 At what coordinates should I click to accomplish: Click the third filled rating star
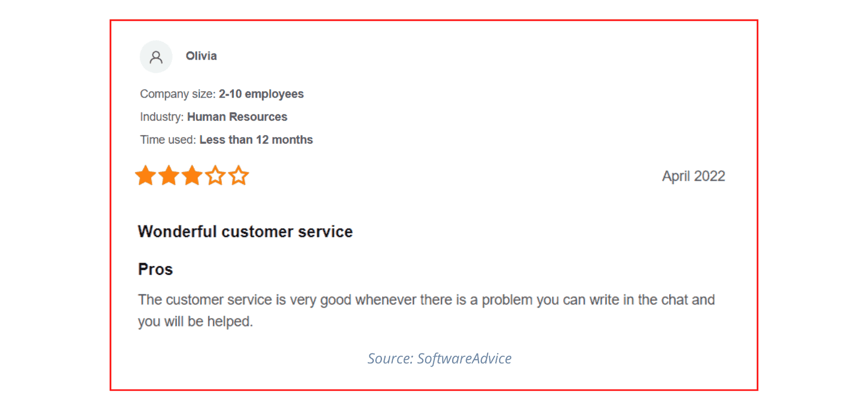point(192,175)
